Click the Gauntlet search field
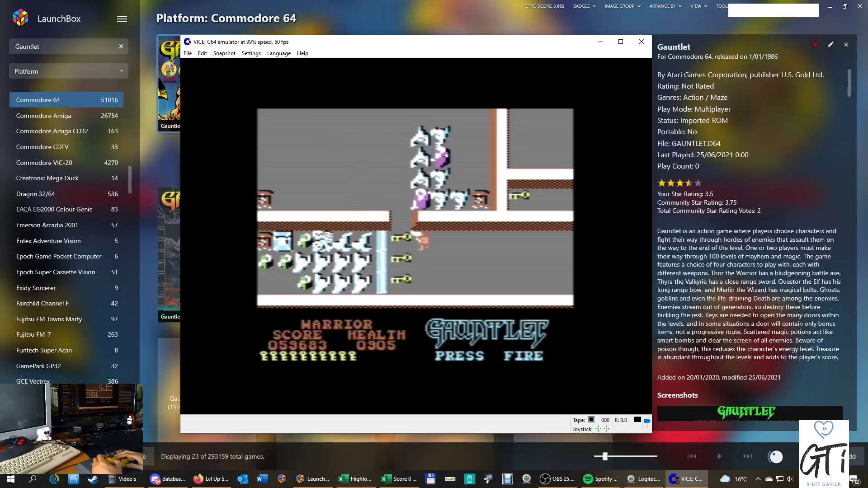This screenshot has width=868, height=488. coord(63,47)
